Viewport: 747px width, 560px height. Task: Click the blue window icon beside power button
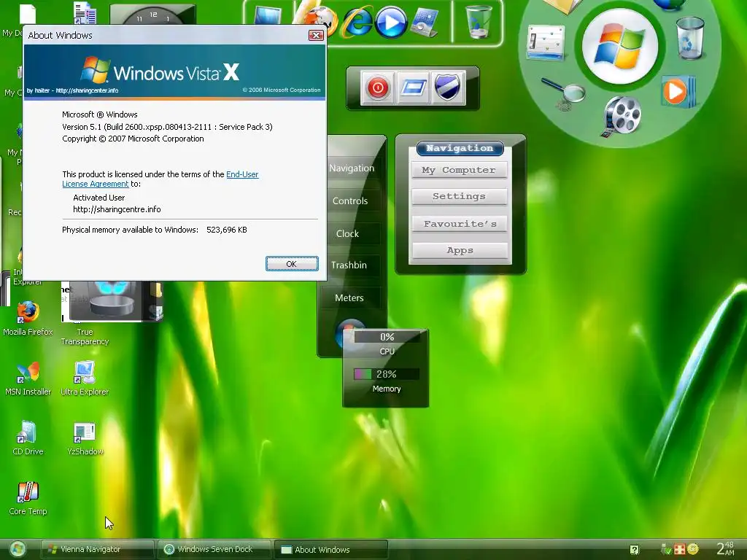[412, 87]
